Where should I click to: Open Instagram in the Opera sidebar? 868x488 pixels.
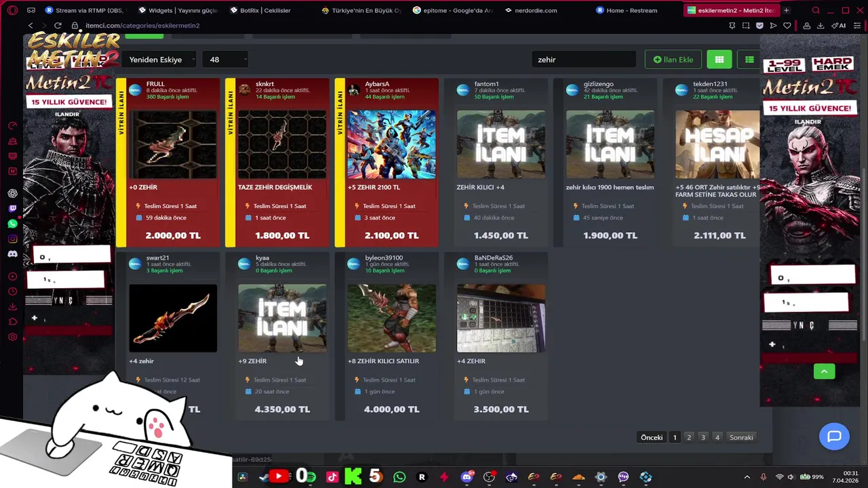[12, 239]
